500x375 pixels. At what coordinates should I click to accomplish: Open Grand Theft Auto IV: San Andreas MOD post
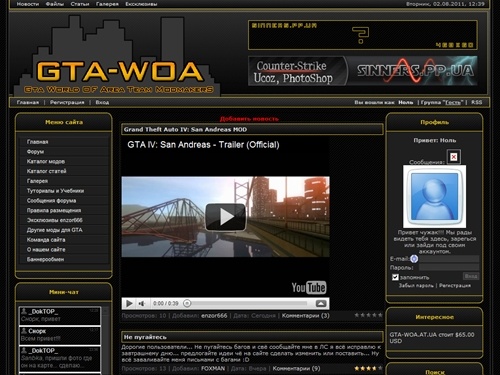click(x=185, y=130)
